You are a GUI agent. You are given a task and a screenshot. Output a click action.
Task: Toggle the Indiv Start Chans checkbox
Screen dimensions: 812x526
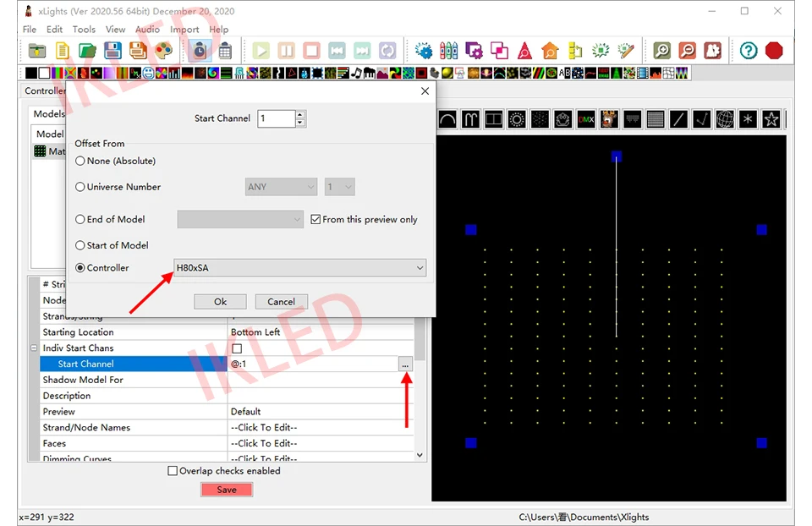tap(237, 348)
